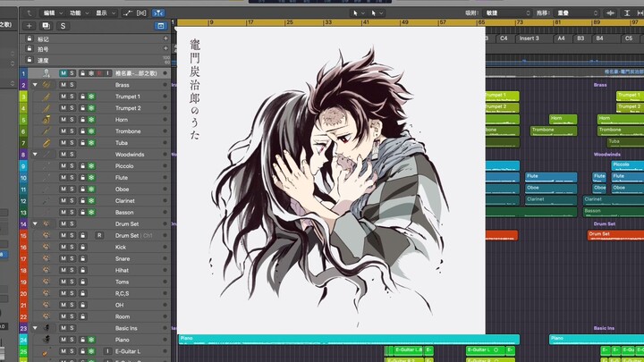This screenshot has height=362, width=644.
Task: Click the Piccolo track color strip
Action: pos(23,166)
